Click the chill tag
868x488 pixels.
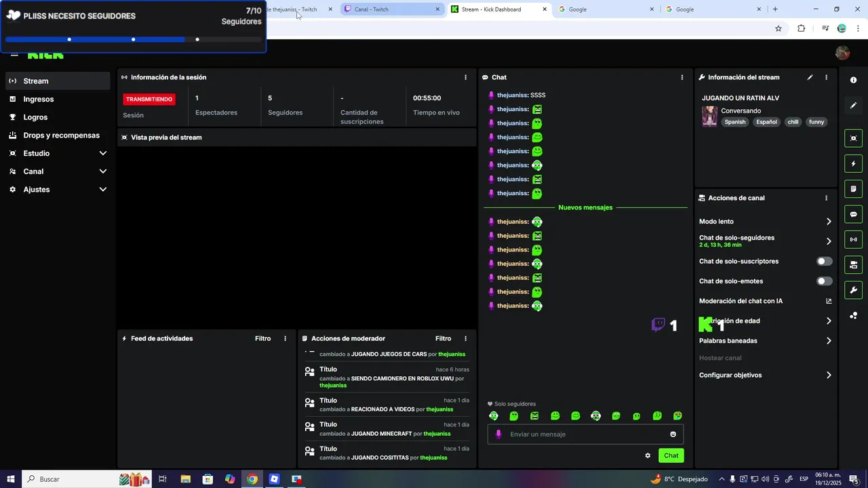click(x=793, y=122)
